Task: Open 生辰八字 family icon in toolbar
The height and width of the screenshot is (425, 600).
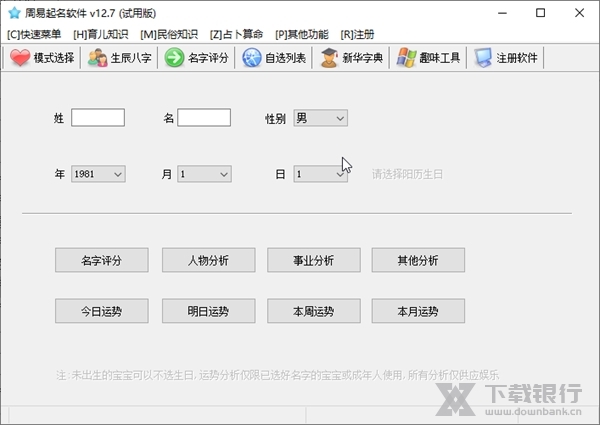Action: 97,58
